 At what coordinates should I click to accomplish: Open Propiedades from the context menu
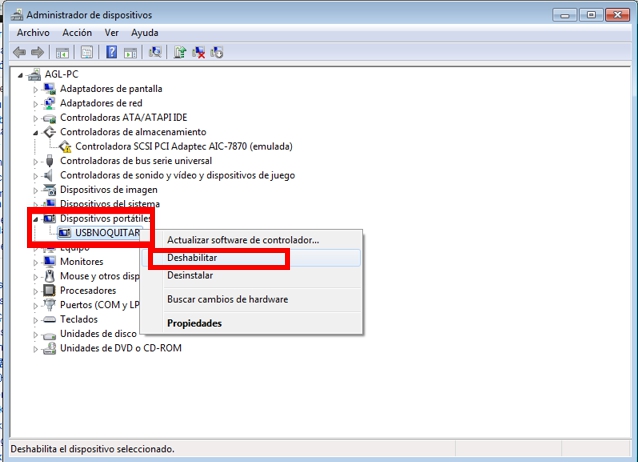coord(194,323)
